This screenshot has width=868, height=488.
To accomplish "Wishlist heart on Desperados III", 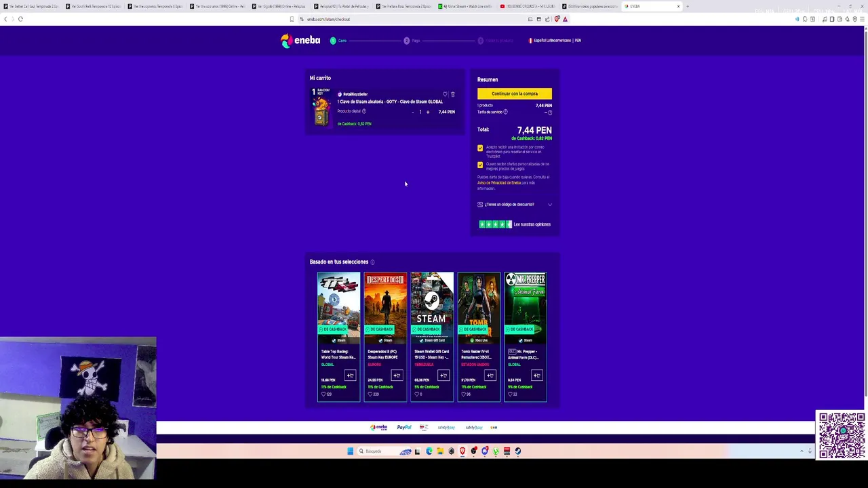I will click(x=370, y=394).
